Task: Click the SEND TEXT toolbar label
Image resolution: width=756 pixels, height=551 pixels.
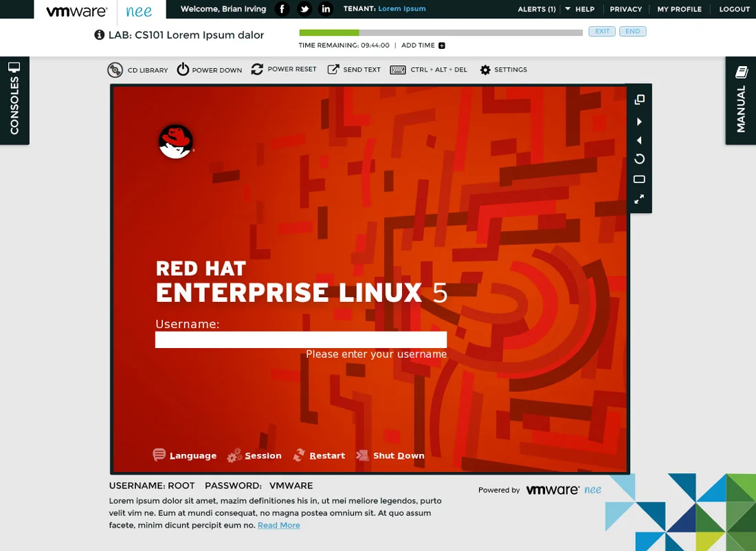Action: click(362, 70)
